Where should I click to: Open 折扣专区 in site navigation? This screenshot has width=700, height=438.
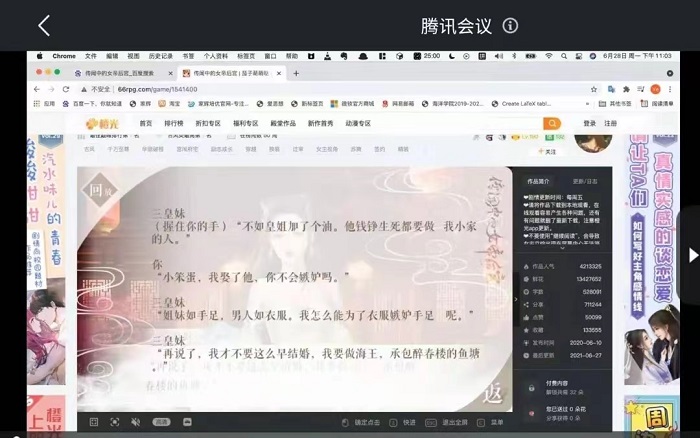(x=208, y=124)
